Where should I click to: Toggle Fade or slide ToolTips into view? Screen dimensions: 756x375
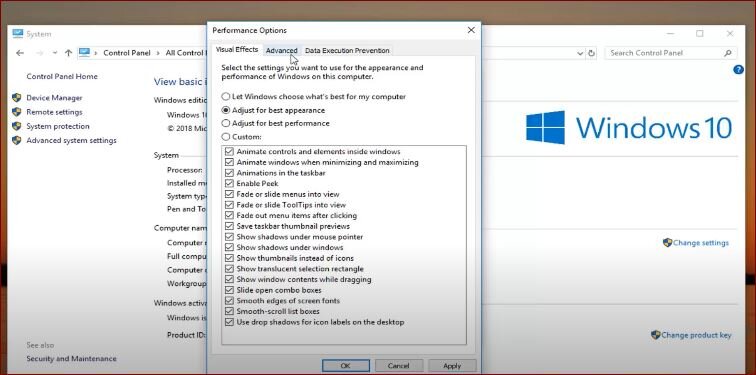229,205
